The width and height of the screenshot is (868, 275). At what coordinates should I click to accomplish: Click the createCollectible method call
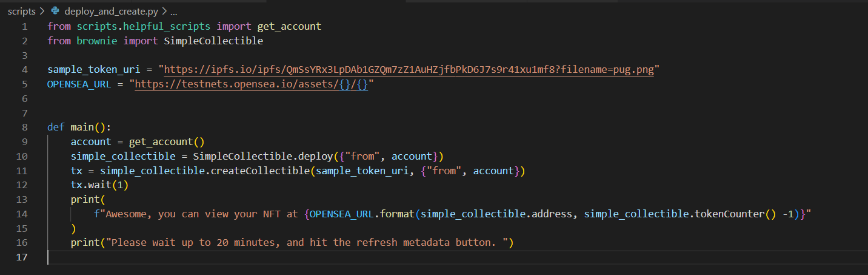click(261, 171)
